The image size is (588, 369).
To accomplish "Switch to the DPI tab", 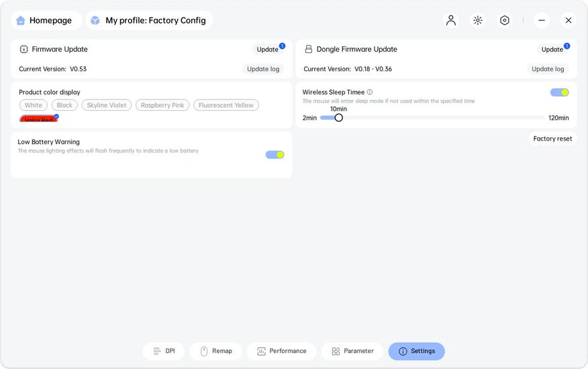I will pyautogui.click(x=164, y=352).
